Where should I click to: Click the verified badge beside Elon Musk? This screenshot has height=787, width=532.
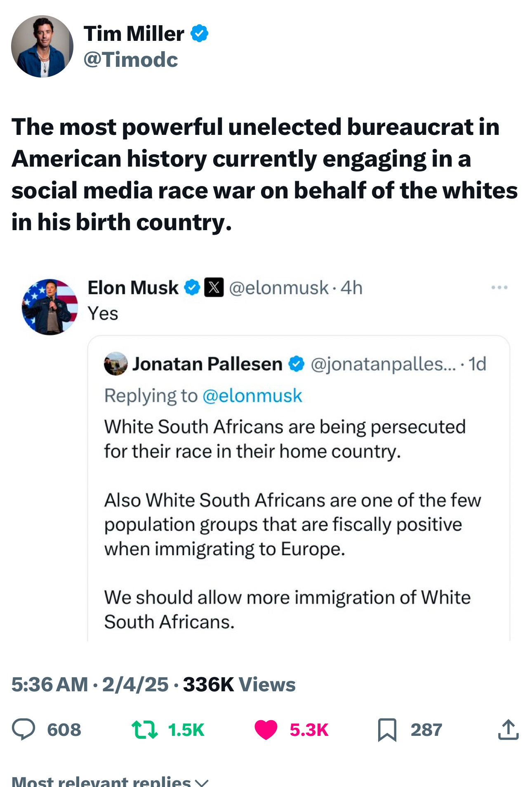pyautogui.click(x=192, y=287)
